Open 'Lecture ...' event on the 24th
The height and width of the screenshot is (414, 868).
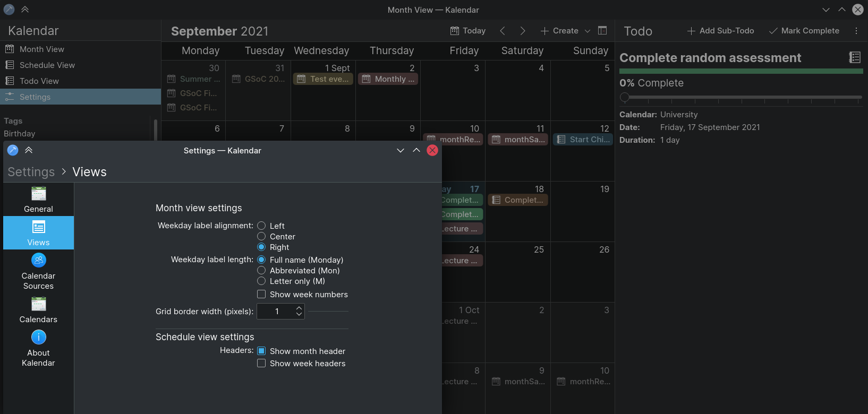pyautogui.click(x=463, y=261)
